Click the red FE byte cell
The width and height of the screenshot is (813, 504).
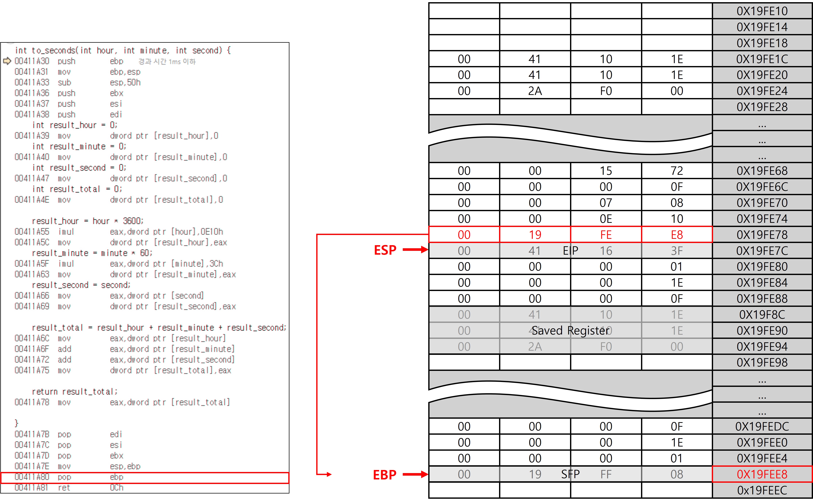[606, 235]
